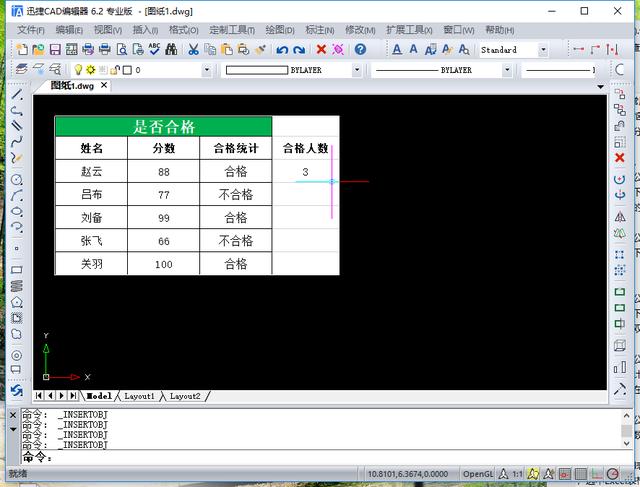Image resolution: width=640 pixels, height=487 pixels.
Task: Toggle layer on/off lightbulb icon
Action: (78, 70)
